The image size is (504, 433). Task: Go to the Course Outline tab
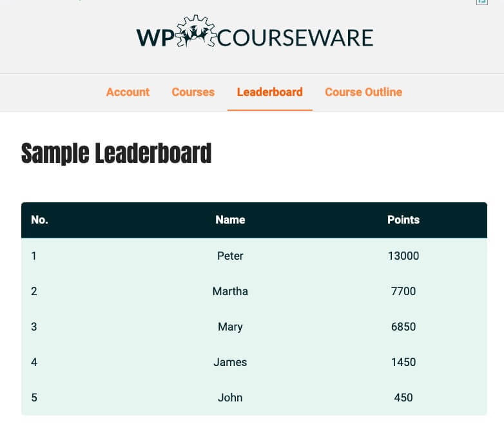coord(363,92)
